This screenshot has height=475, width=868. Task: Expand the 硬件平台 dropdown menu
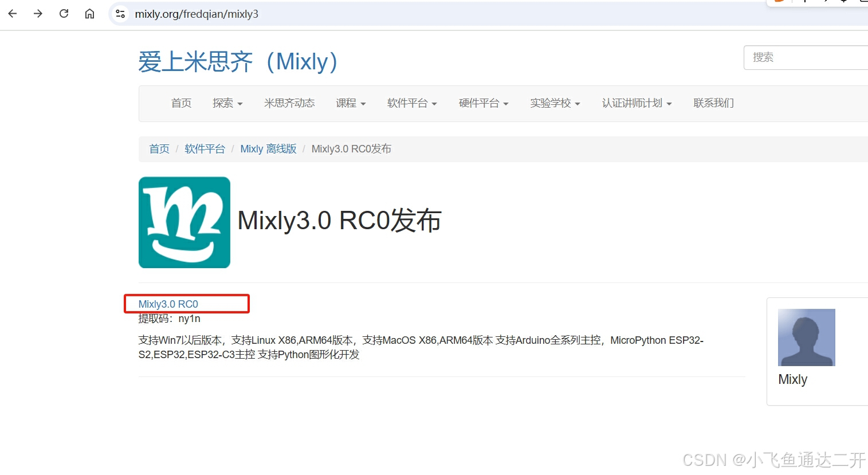pyautogui.click(x=484, y=103)
